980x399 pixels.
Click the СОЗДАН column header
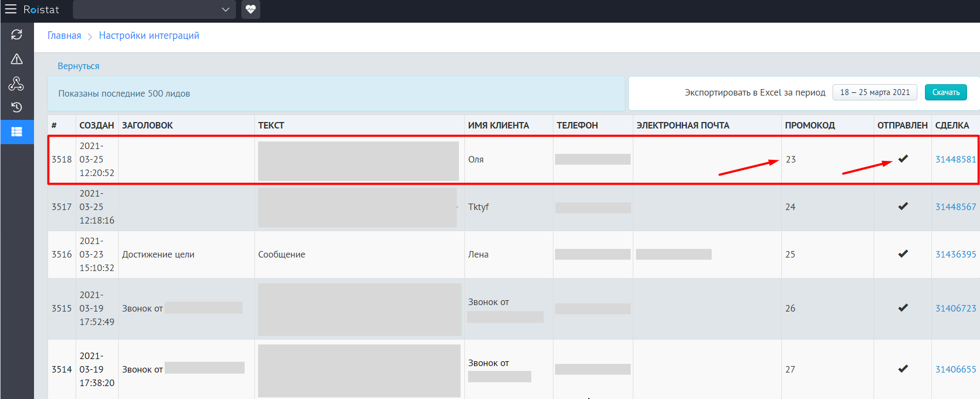tap(97, 125)
